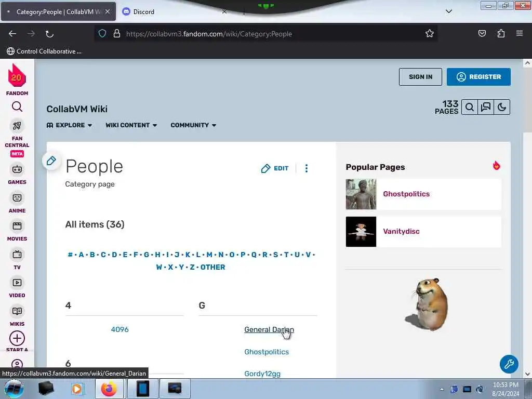Go back with browser back arrow
This screenshot has width=532, height=399.
pyautogui.click(x=12, y=34)
